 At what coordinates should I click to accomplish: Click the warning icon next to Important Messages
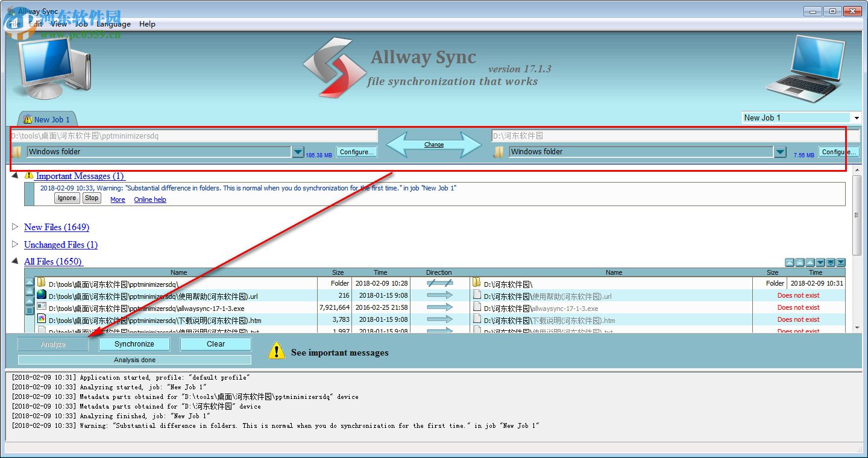[x=29, y=176]
